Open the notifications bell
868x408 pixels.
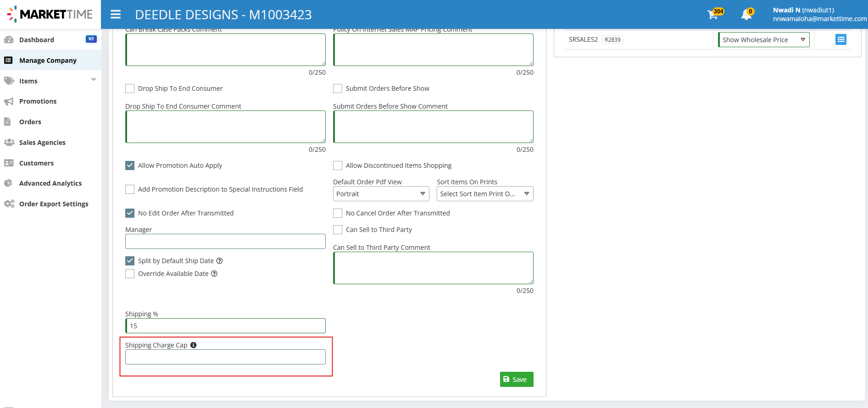click(747, 14)
